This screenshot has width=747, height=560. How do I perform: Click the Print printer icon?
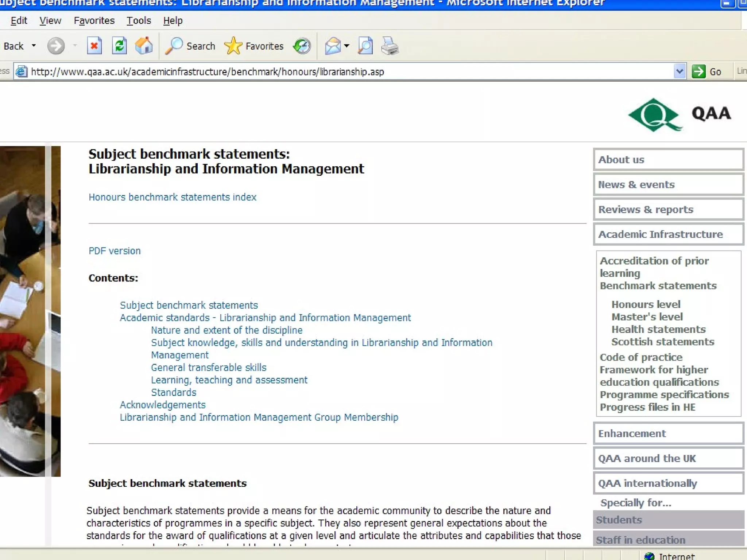tap(390, 46)
